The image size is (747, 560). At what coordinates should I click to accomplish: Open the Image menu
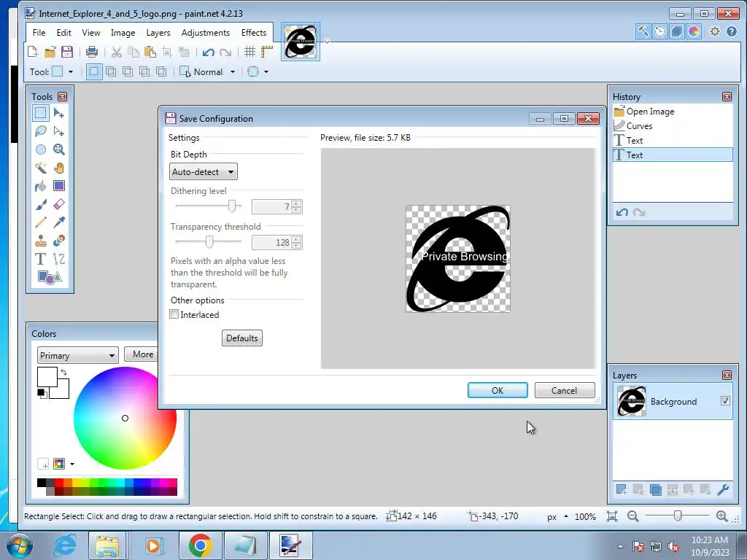tap(123, 32)
